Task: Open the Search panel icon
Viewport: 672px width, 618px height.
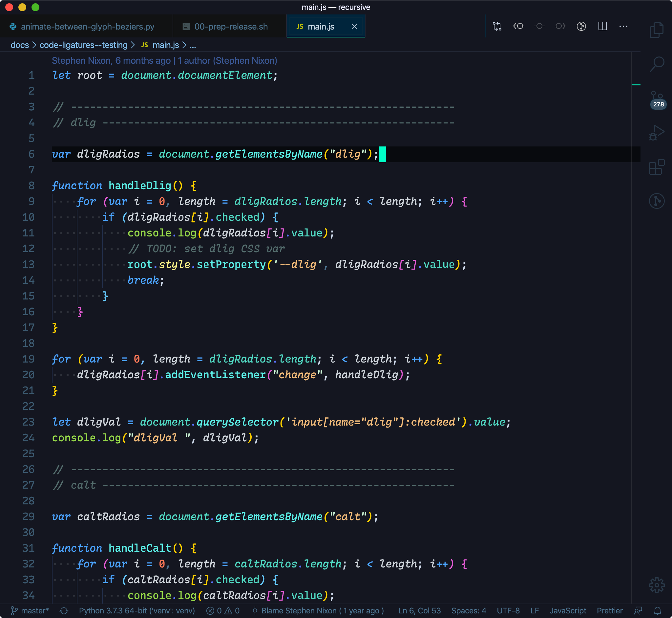Action: pos(656,64)
